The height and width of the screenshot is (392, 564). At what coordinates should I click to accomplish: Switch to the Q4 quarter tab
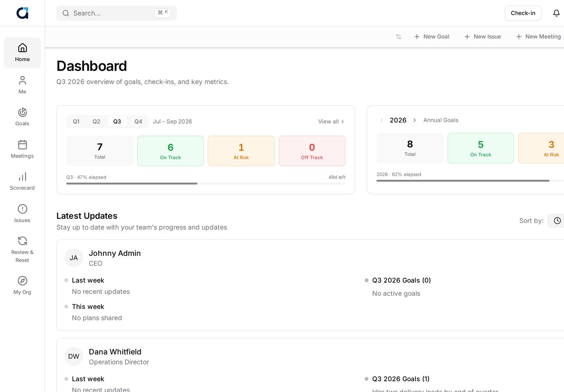tap(138, 122)
